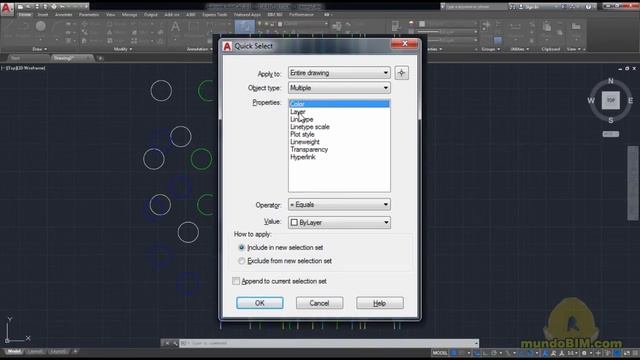Image resolution: width=640 pixels, height=360 pixels.
Task: Open the Operator dropdown
Action: point(339,204)
